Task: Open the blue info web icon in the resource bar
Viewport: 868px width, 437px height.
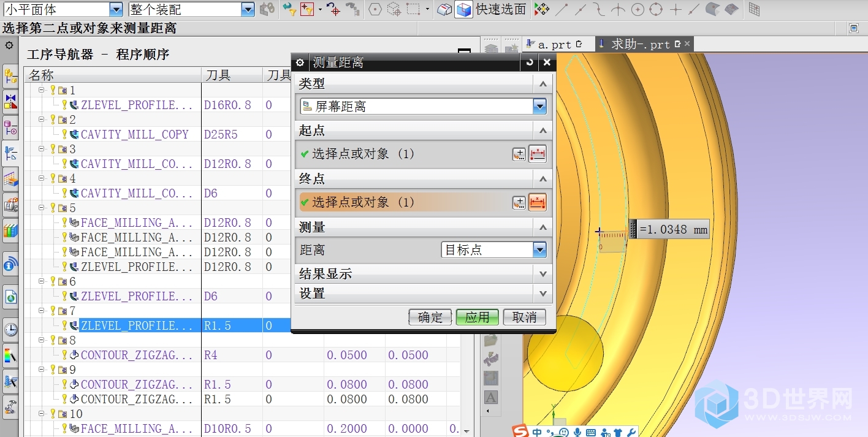Action: tap(10, 264)
